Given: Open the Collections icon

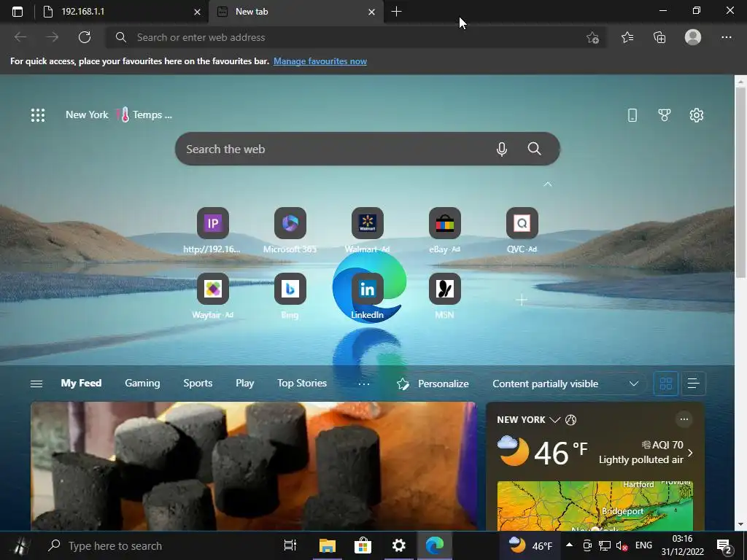Looking at the screenshot, I should [x=659, y=37].
